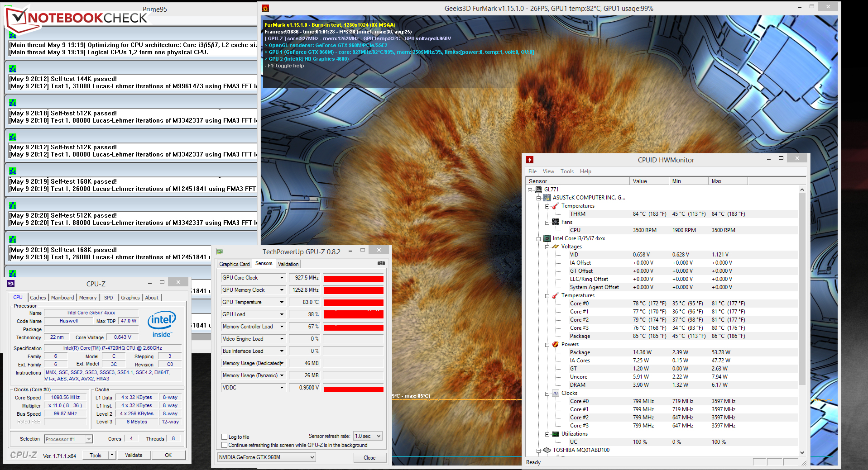Open the HWMonitor Tools menu
Viewport: 868px width, 470px height.
coord(567,171)
